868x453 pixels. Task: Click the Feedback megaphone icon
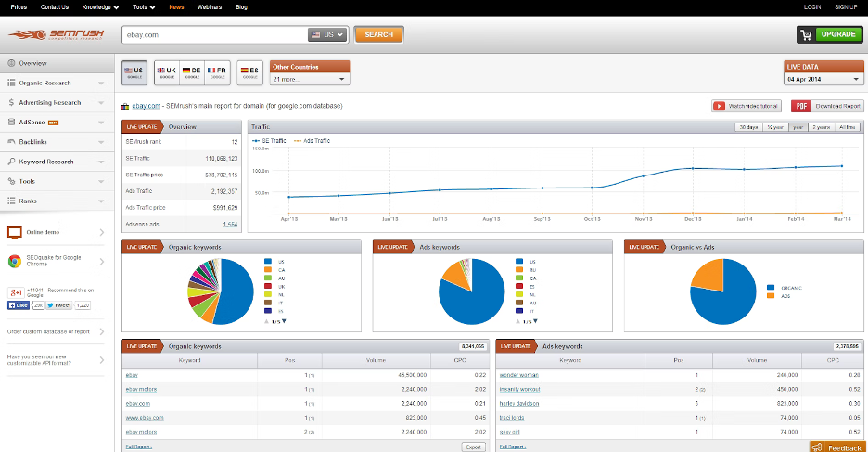pos(817,447)
